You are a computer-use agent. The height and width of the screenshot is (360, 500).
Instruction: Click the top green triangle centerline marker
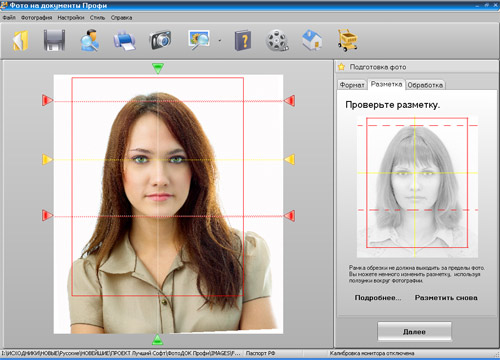click(x=158, y=68)
